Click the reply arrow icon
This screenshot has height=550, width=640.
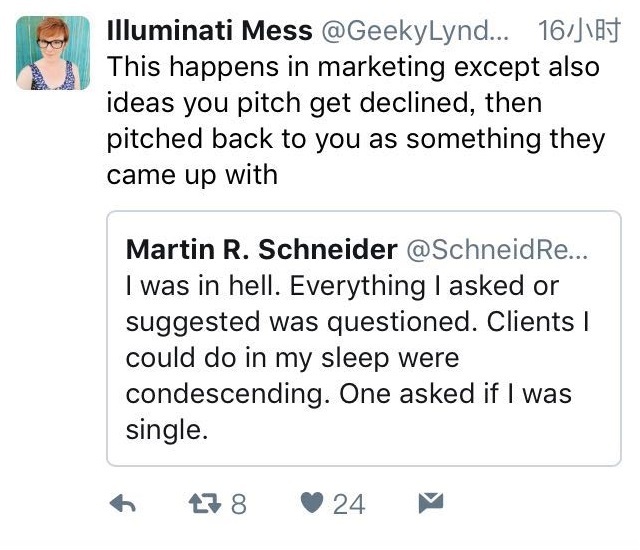121,504
